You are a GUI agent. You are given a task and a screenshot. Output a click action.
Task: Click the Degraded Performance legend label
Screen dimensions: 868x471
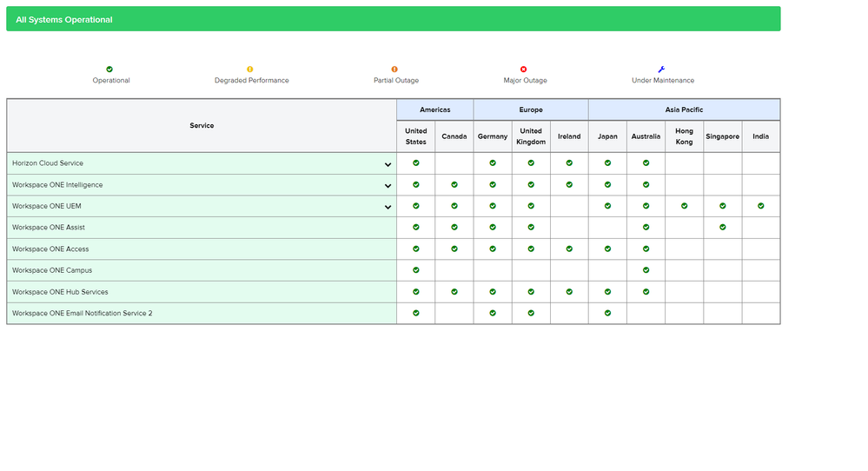252,80
